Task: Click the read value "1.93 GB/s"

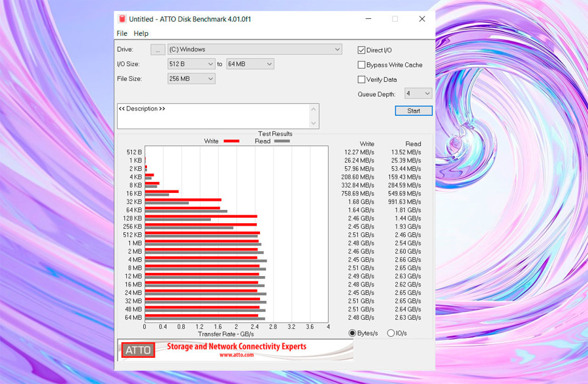Action: 408,227
